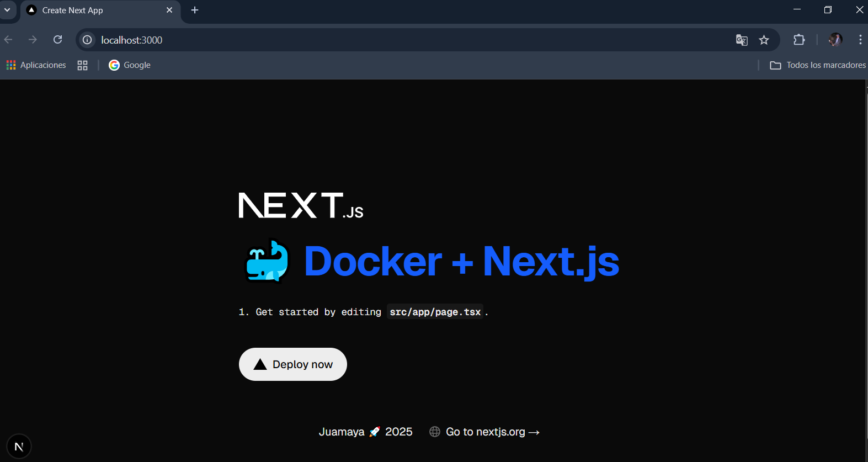Click the Docker + Next.js heading
Viewport: 868px width, 462px height.
(461, 261)
